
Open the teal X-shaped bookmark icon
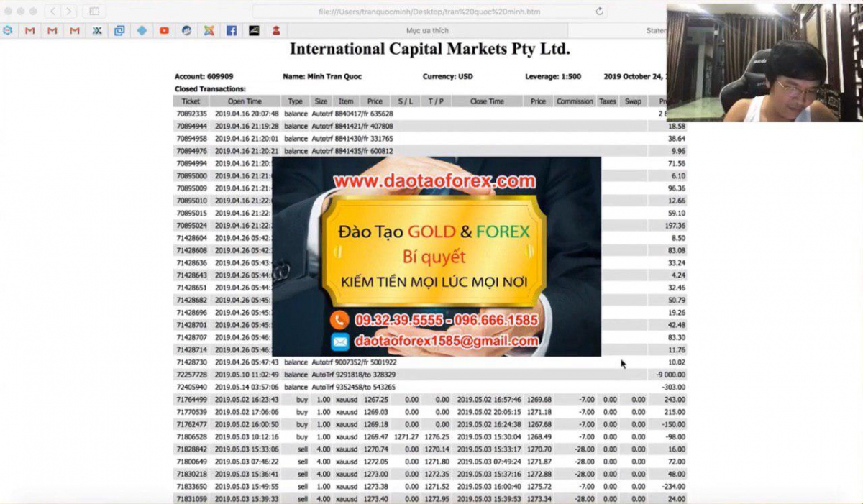pos(97,31)
